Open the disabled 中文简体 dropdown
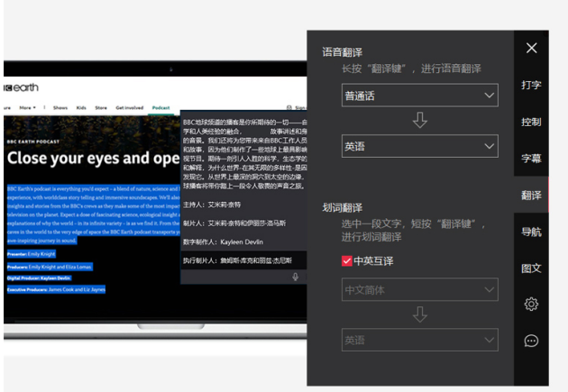 click(x=420, y=289)
